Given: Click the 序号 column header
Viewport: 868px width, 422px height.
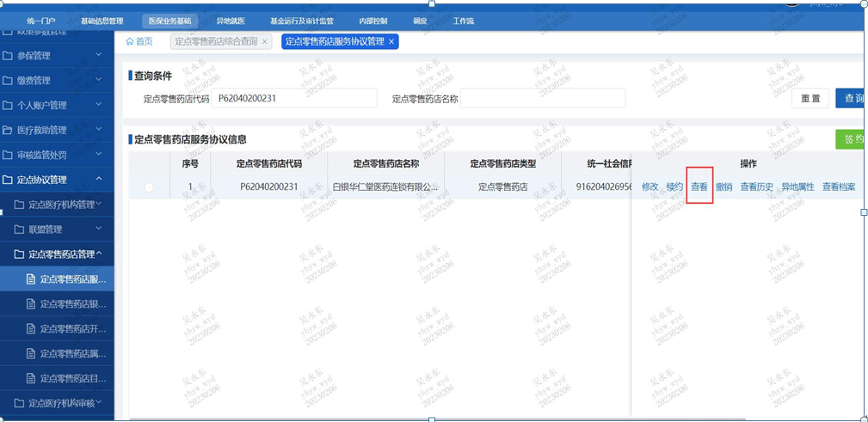Looking at the screenshot, I should [190, 163].
